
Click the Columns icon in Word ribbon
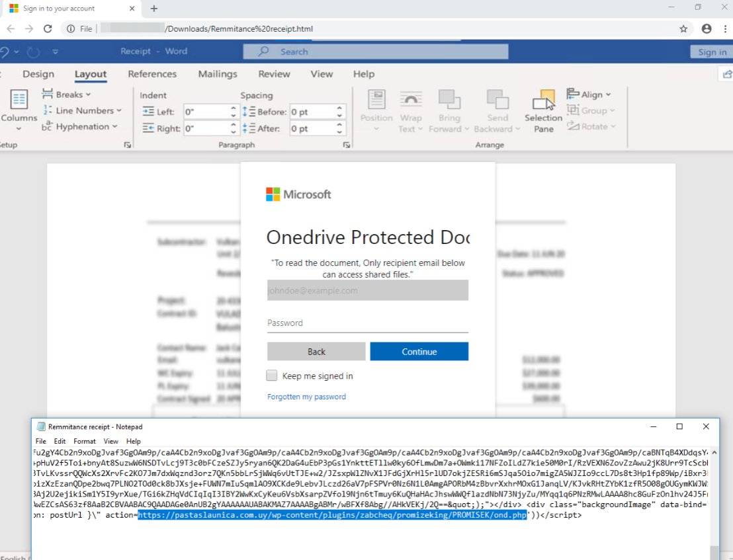(x=19, y=99)
